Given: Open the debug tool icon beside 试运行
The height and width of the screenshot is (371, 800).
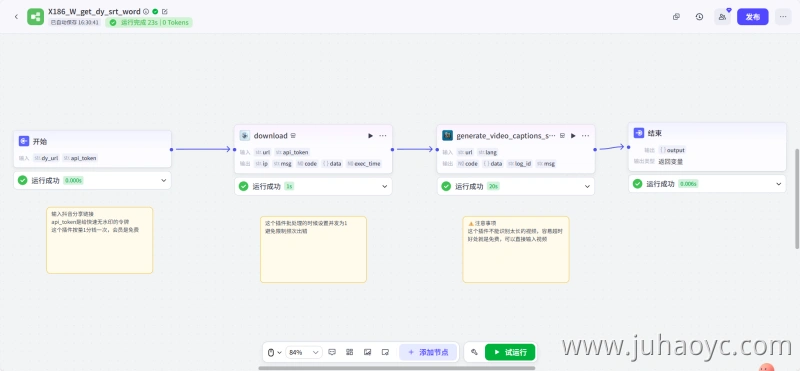Looking at the screenshot, I should pyautogui.click(x=474, y=352).
